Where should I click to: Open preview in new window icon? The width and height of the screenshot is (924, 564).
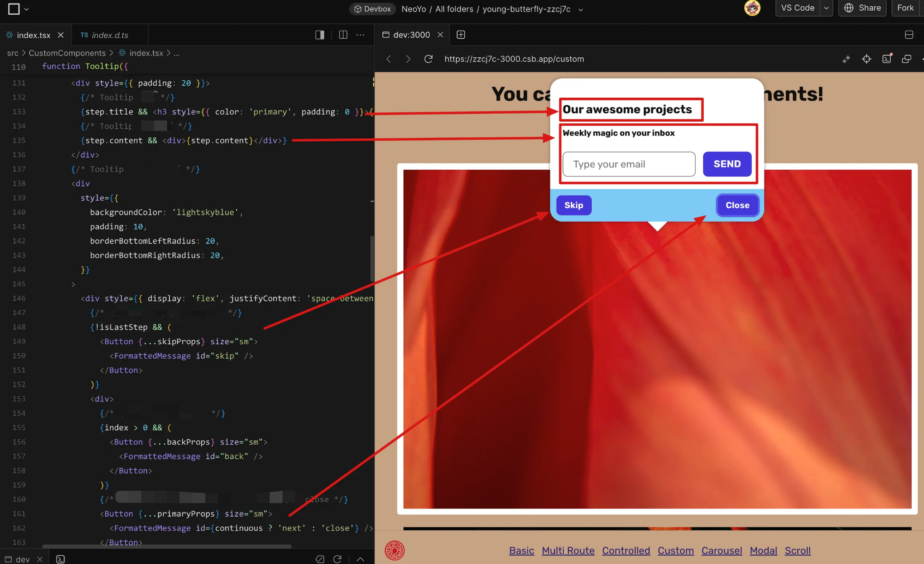[x=907, y=59]
